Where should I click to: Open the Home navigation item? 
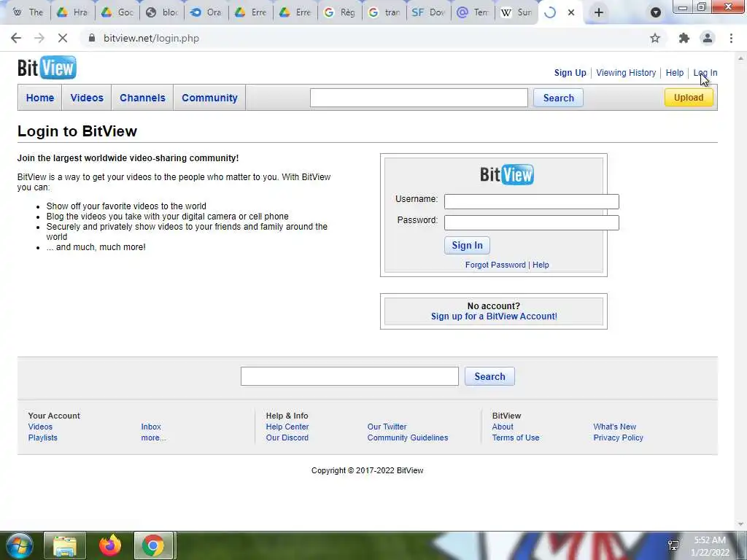click(x=40, y=98)
